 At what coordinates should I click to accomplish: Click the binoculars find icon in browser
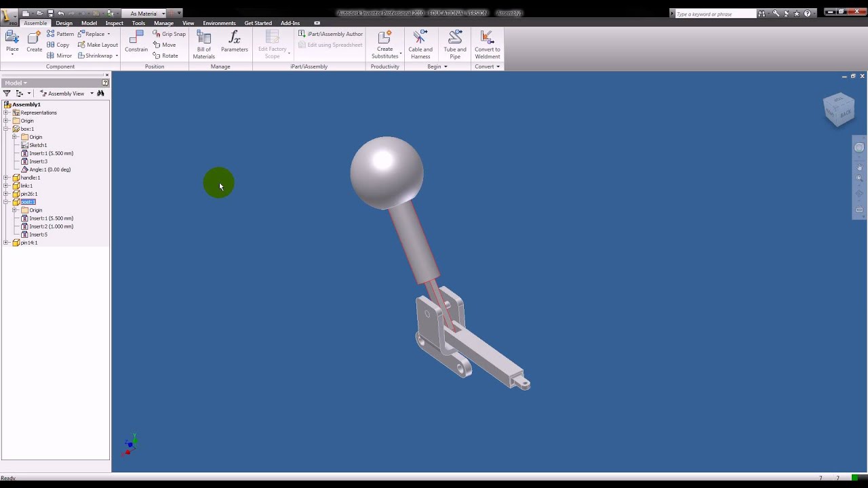[100, 94]
